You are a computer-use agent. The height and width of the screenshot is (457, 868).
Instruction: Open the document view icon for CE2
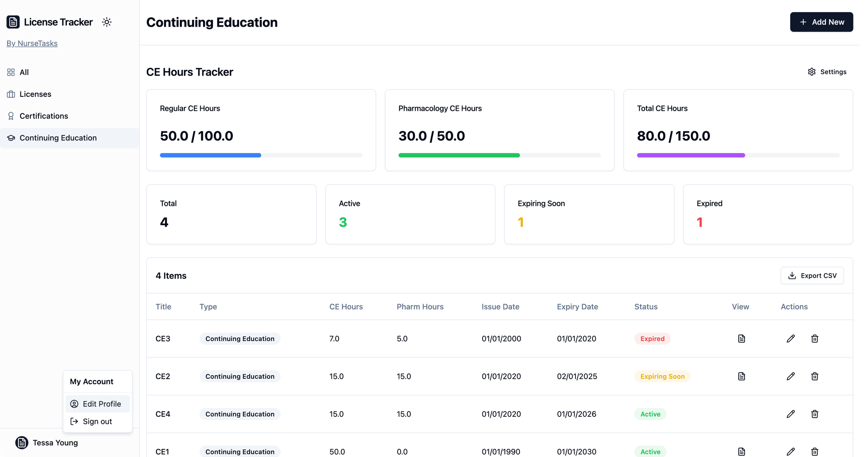[x=741, y=376]
